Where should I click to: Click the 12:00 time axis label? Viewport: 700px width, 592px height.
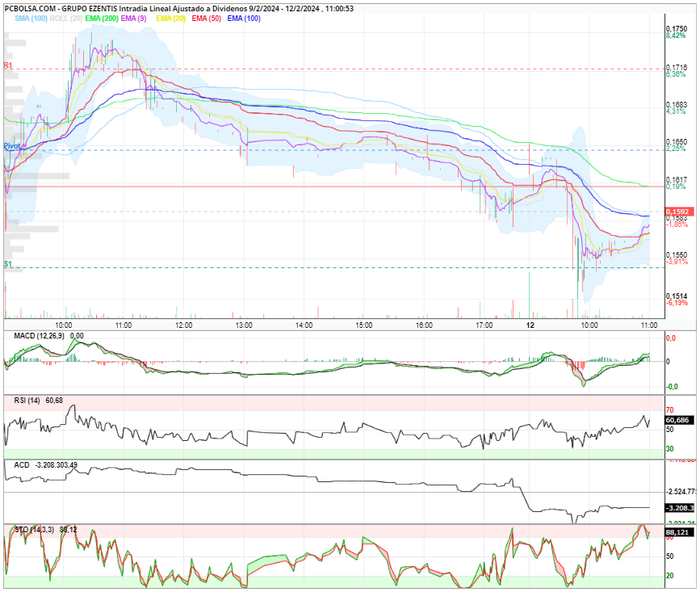[x=183, y=325]
